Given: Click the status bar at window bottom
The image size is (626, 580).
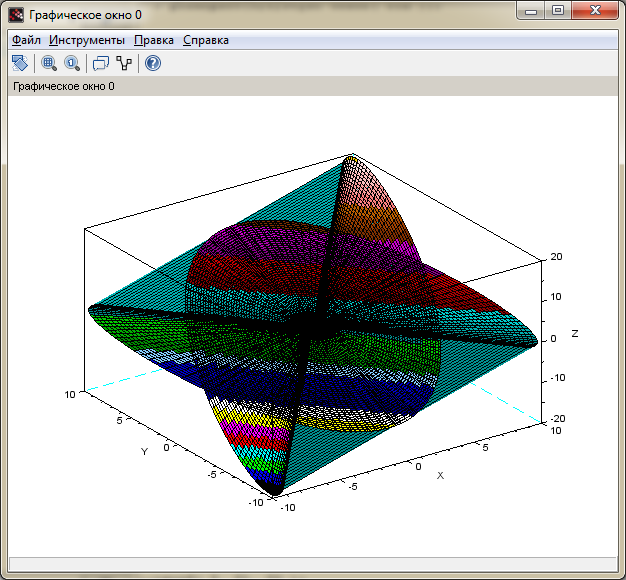Looking at the screenshot, I should coord(312,564).
